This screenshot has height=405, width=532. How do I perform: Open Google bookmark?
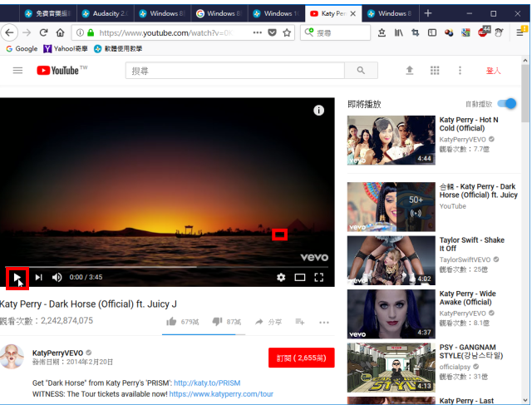pyautogui.click(x=22, y=48)
